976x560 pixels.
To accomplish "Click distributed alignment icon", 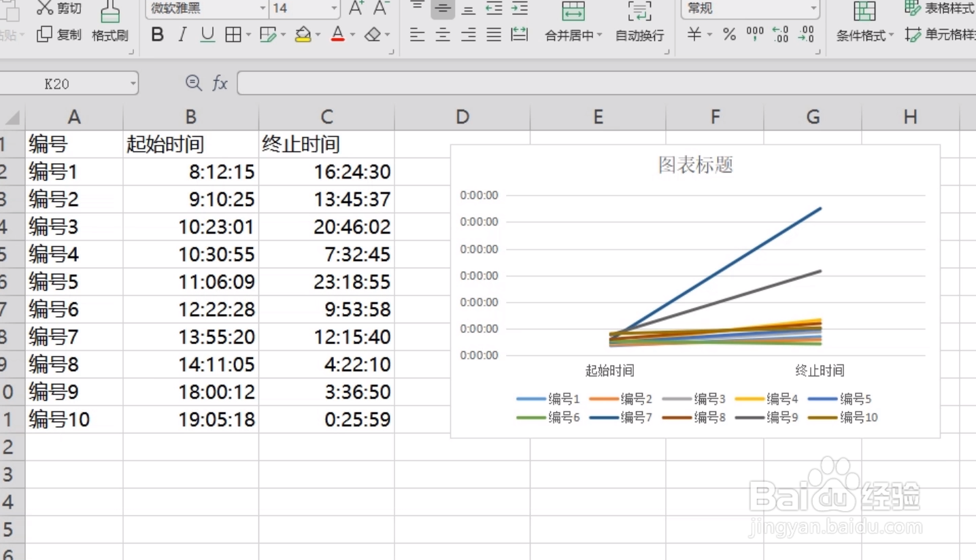I will pyautogui.click(x=520, y=35).
